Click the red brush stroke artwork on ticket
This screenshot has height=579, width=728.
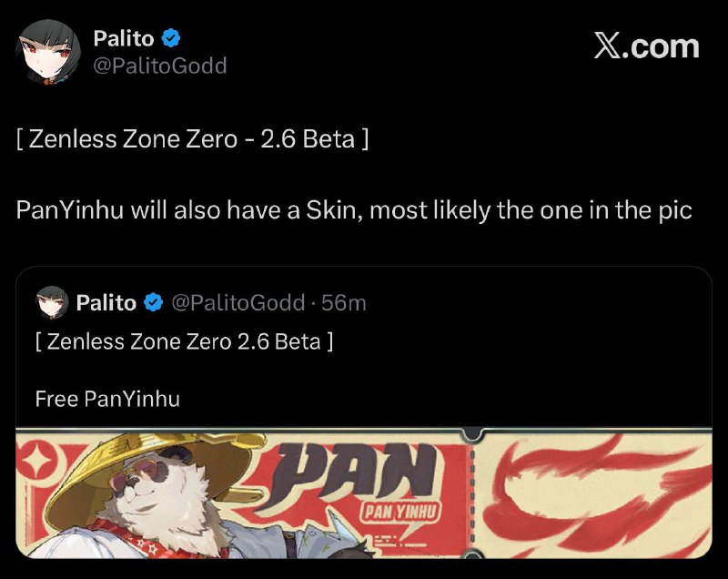(599, 487)
